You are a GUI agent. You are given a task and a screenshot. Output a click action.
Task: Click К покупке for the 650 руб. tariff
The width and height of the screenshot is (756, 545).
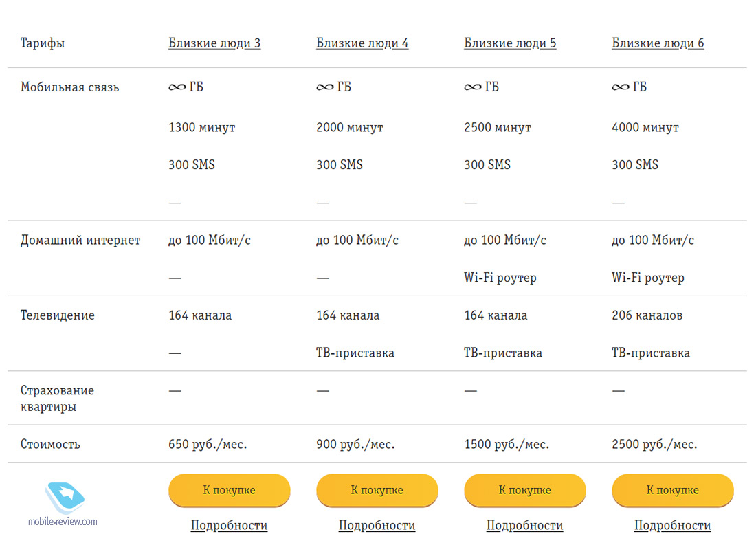tap(230, 490)
